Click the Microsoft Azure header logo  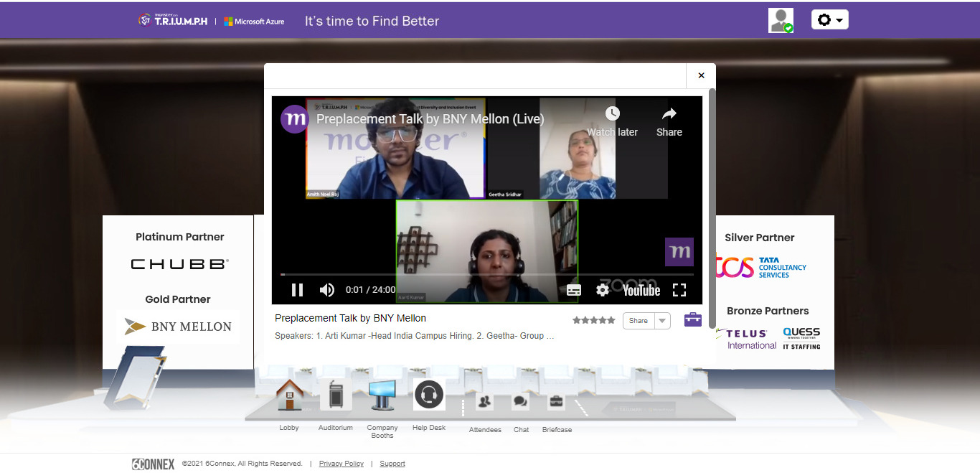(x=254, y=22)
